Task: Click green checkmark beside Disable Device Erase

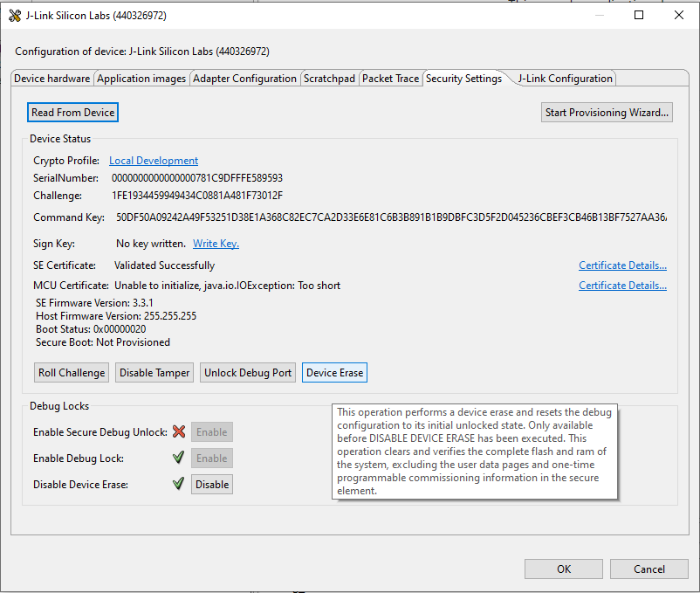Action: click(179, 484)
